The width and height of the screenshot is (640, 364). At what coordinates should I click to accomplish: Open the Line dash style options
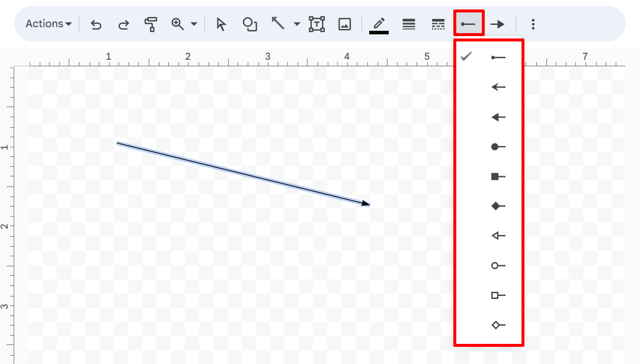point(438,24)
